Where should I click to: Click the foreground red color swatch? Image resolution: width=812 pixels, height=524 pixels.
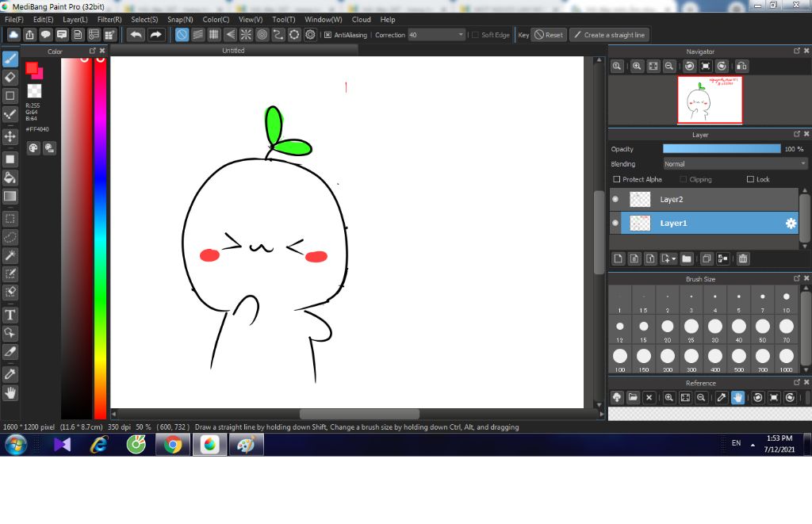click(x=32, y=68)
